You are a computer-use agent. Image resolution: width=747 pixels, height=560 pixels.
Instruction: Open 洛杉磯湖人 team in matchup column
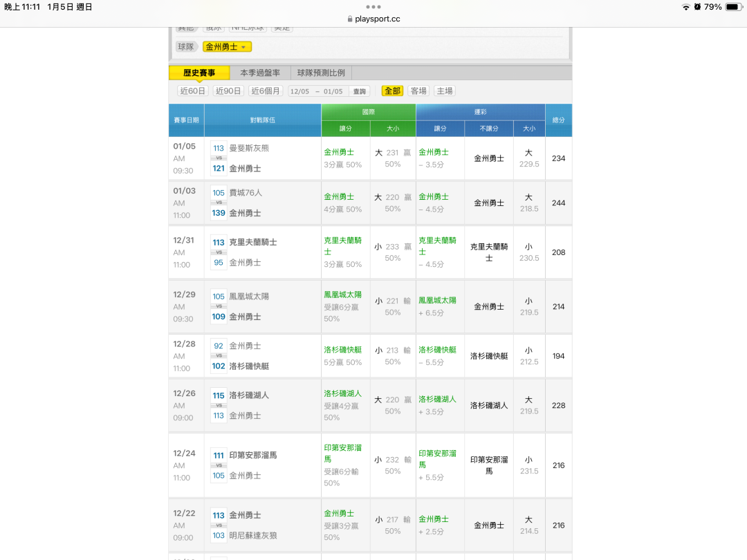pos(249,395)
